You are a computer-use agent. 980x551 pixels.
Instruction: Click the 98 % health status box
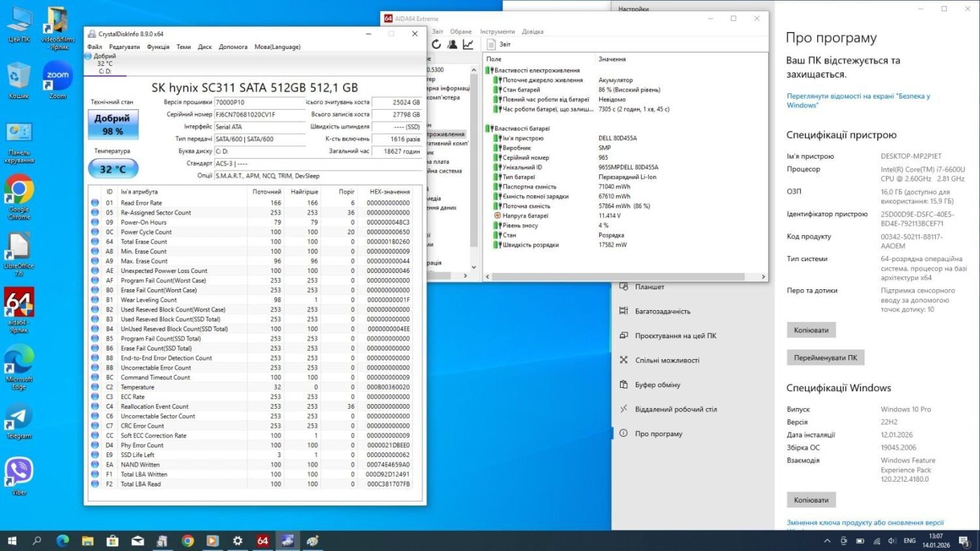pyautogui.click(x=112, y=124)
